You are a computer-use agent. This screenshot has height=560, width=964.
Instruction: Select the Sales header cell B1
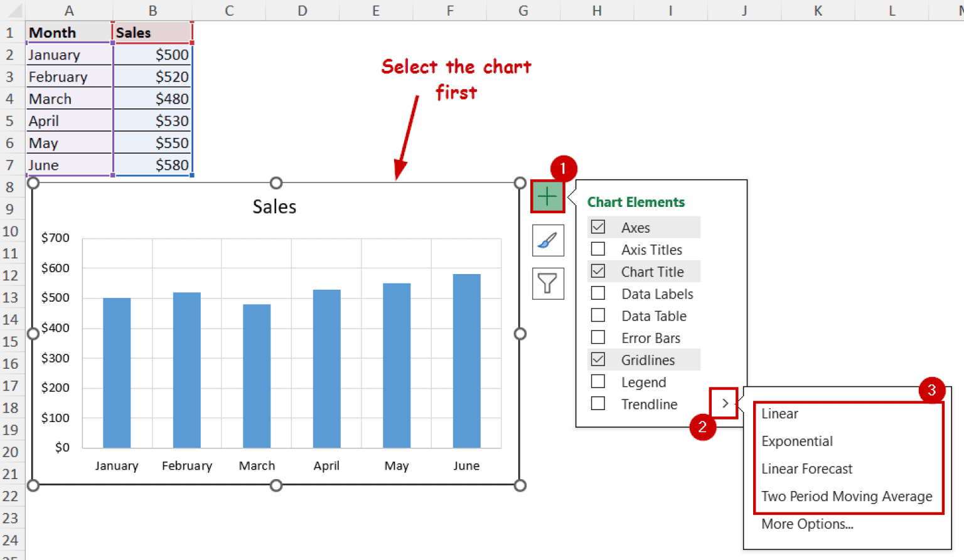152,32
